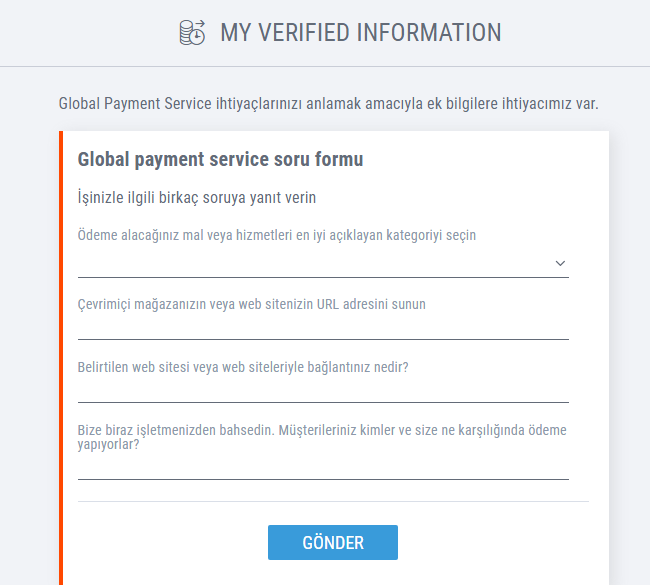Click the Global Payment Service intro sentence

click(328, 104)
